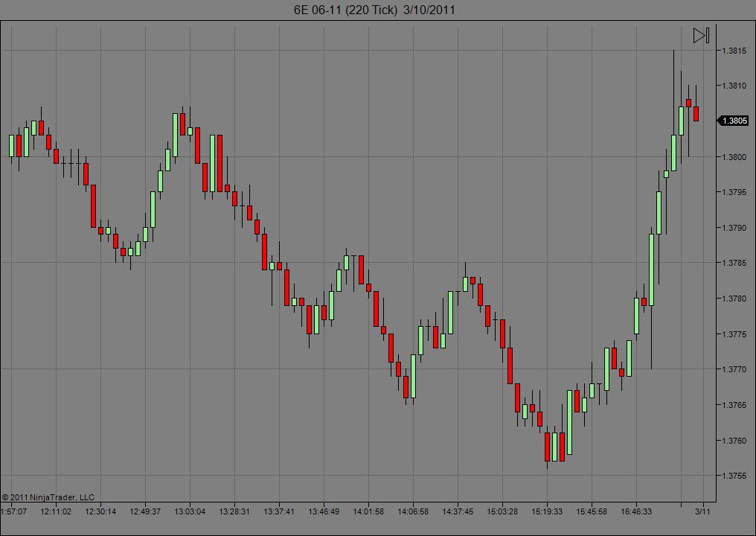Click the 1.3785 price axis label

click(x=733, y=263)
